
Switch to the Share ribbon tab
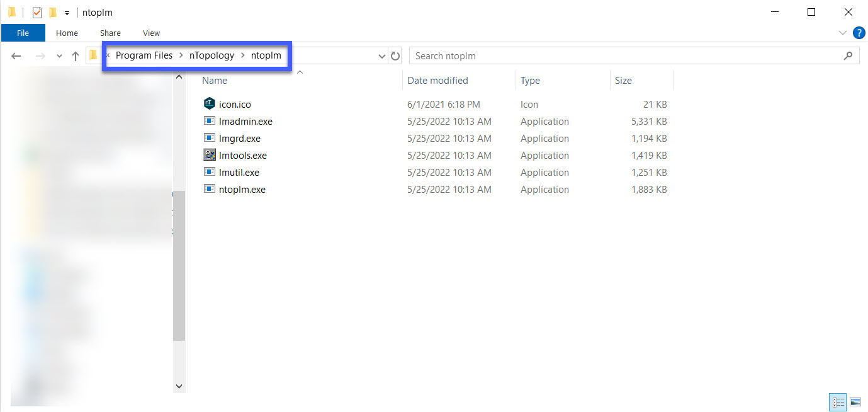[x=110, y=33]
